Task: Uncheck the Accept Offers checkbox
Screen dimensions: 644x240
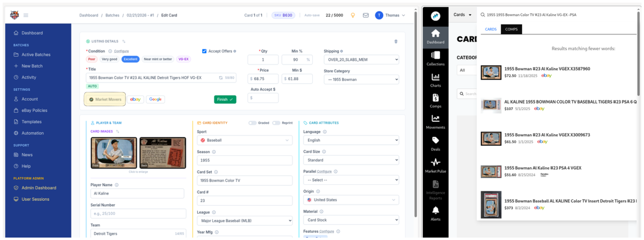Action: tap(204, 51)
